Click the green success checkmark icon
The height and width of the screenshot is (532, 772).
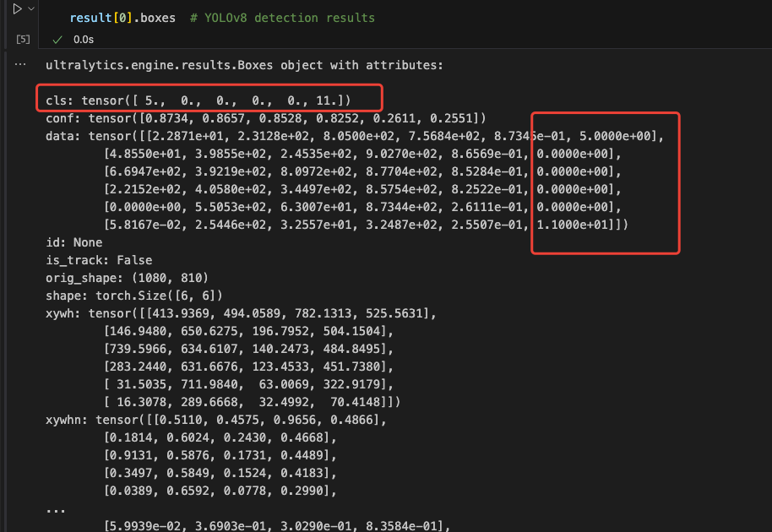(x=57, y=40)
